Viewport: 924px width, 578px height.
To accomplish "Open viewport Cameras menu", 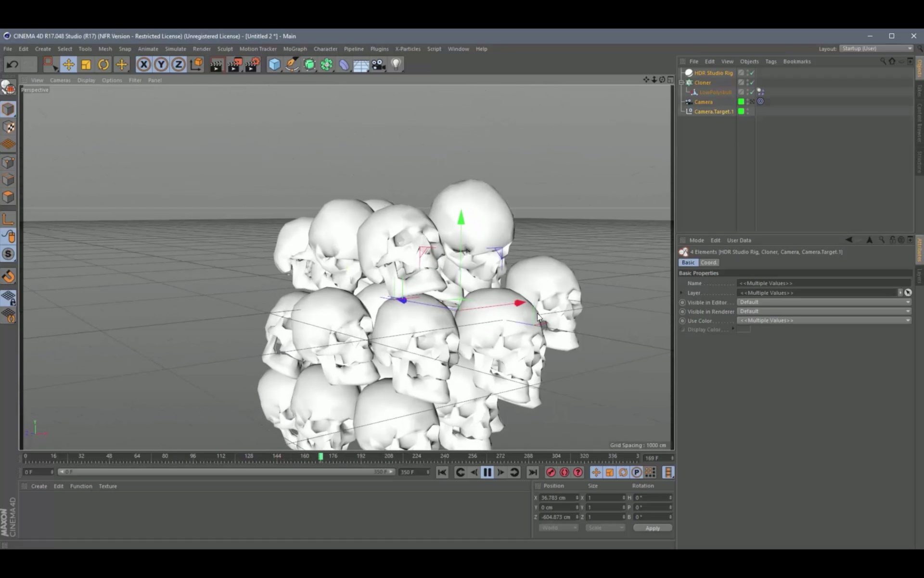I will [x=60, y=80].
